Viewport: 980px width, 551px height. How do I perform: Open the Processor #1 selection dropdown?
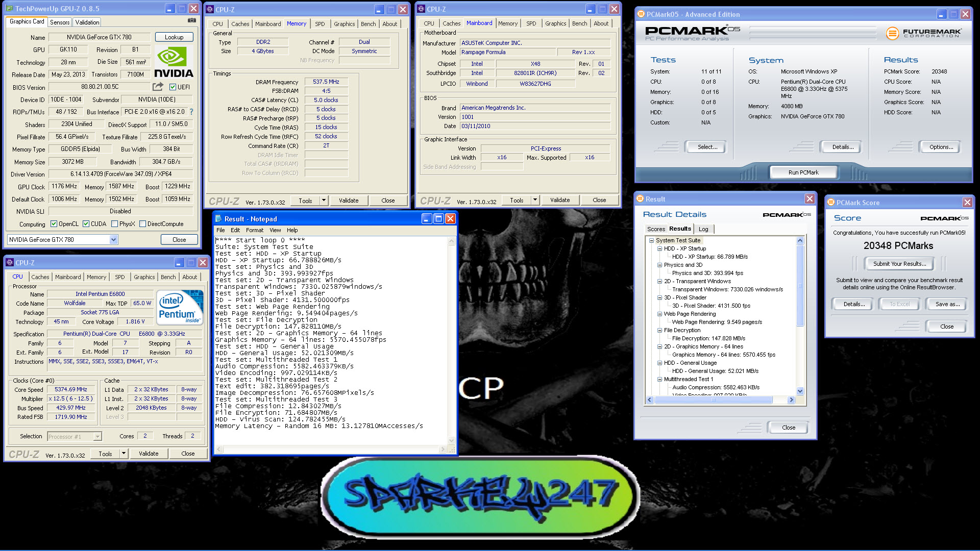(x=97, y=437)
